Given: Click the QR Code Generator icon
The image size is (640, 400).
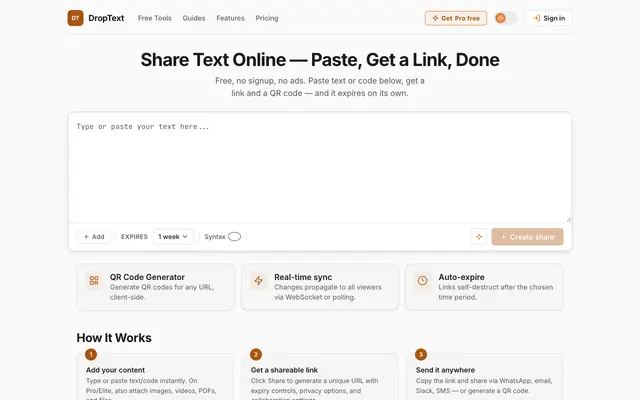Looking at the screenshot, I should tap(94, 280).
